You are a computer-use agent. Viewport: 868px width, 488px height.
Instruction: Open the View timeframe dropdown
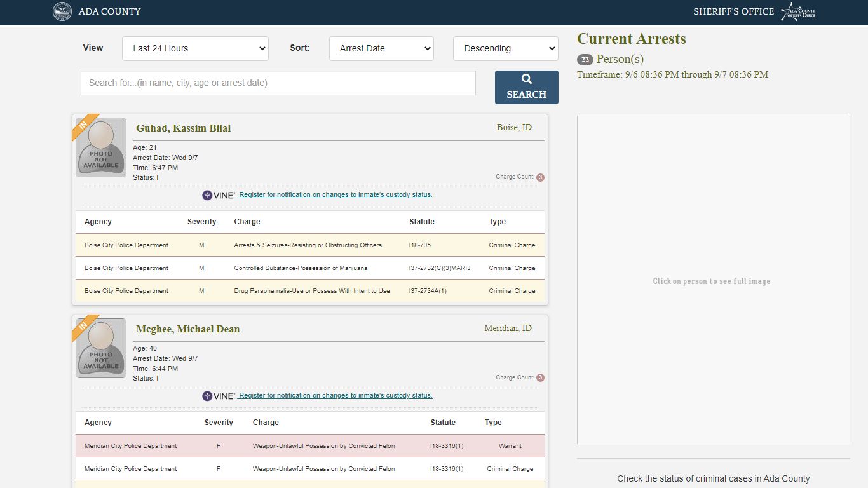tap(195, 48)
